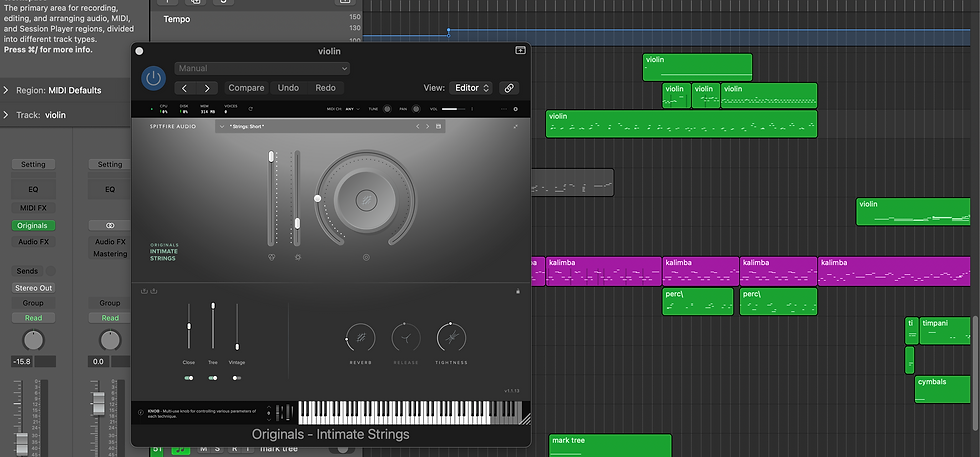Open the Spitfire settings gear icon
The image size is (980, 457).
click(x=516, y=109)
